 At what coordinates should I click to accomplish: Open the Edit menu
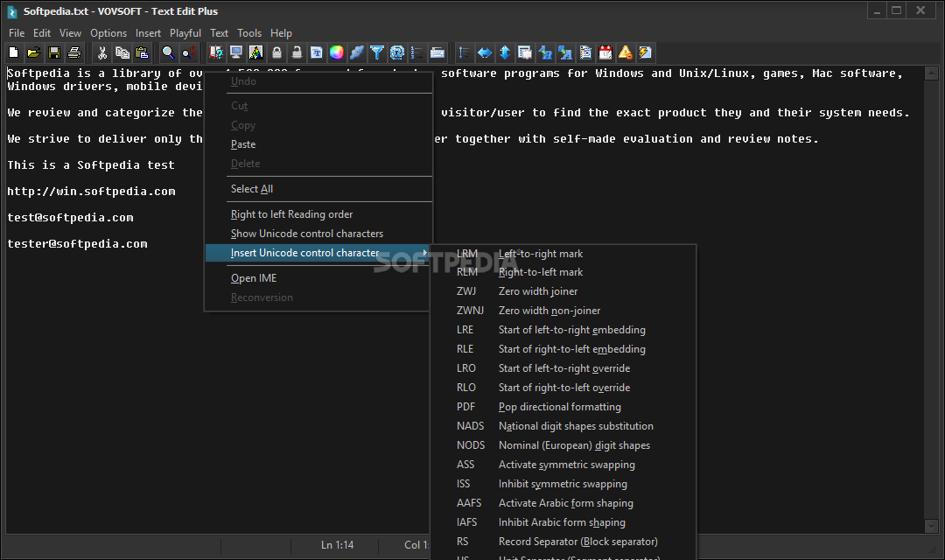[42, 33]
